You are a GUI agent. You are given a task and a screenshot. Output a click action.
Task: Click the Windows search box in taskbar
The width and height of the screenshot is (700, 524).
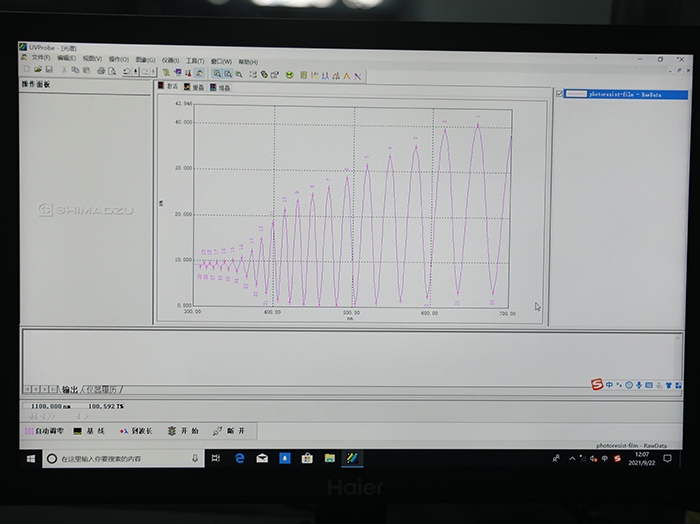[120, 458]
